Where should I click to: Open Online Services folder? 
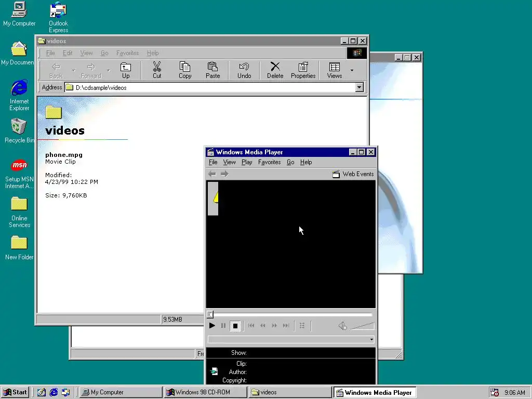19,212
